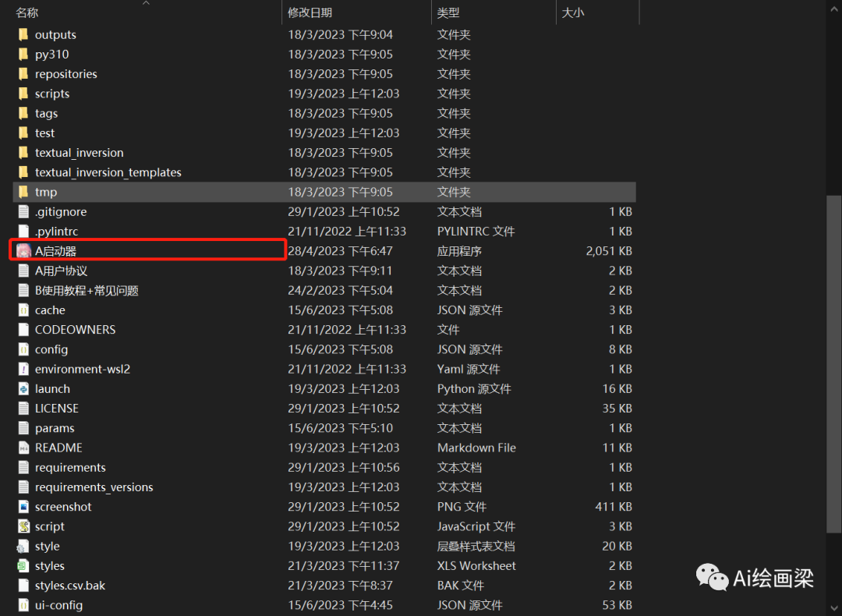Click the .gitignore file icon

click(x=23, y=211)
